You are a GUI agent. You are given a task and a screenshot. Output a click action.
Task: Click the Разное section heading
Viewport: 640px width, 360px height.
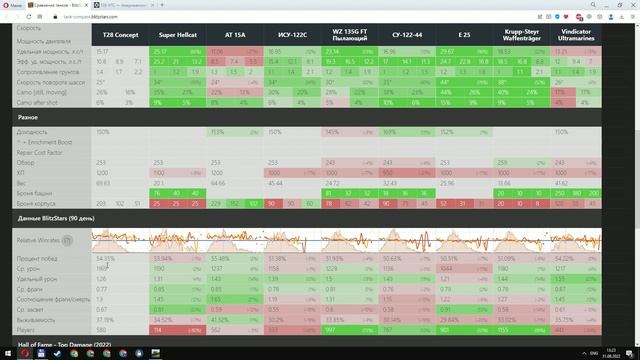[x=28, y=118]
